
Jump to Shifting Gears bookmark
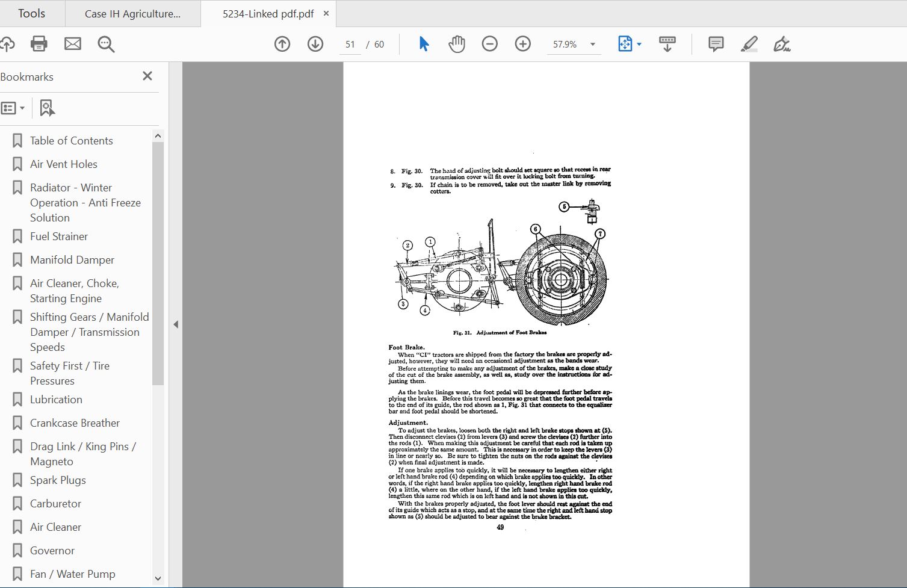point(90,332)
